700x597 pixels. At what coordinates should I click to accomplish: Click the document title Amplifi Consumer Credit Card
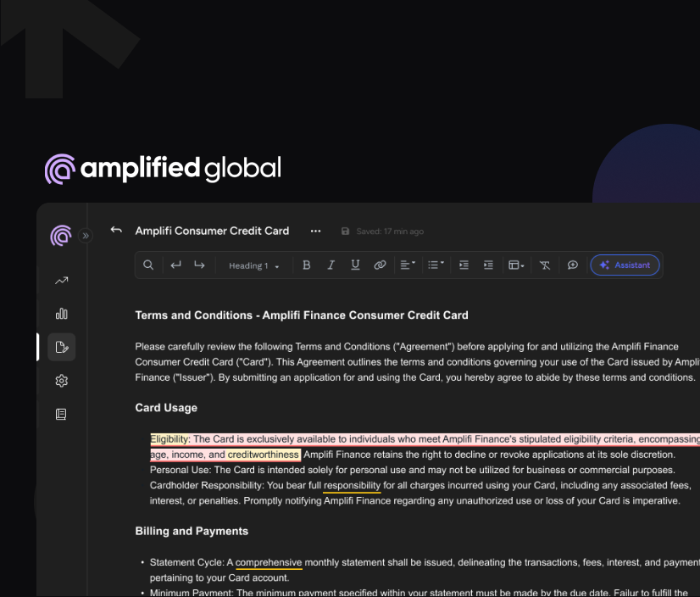coord(212,231)
